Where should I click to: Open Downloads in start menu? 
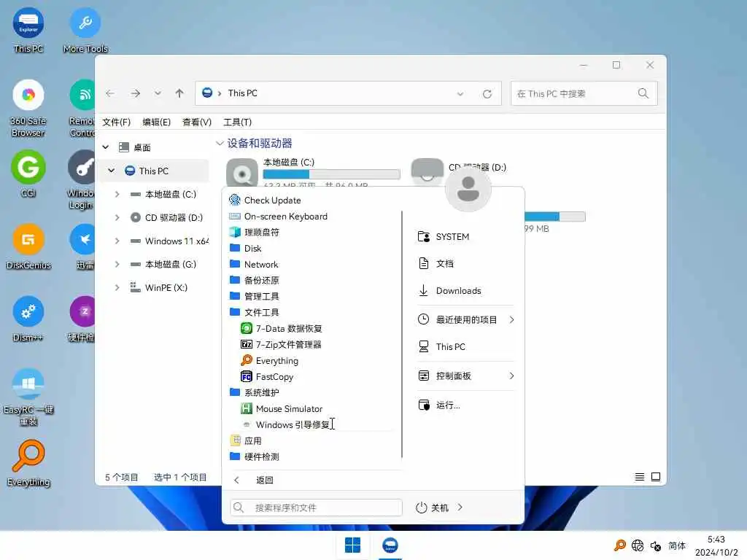point(449,290)
